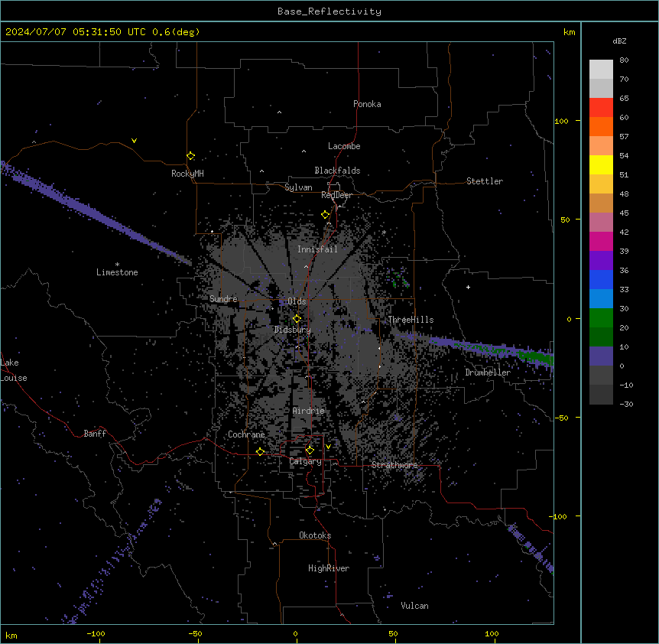Viewport: 659px width, 644px height.
Task: Select the Limestone label
Action: 117,272
